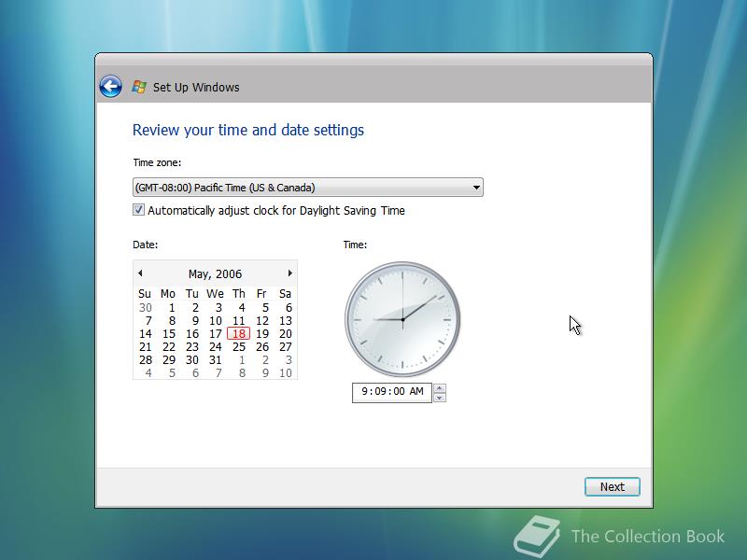Select date 24 in the calendar

[x=216, y=346]
